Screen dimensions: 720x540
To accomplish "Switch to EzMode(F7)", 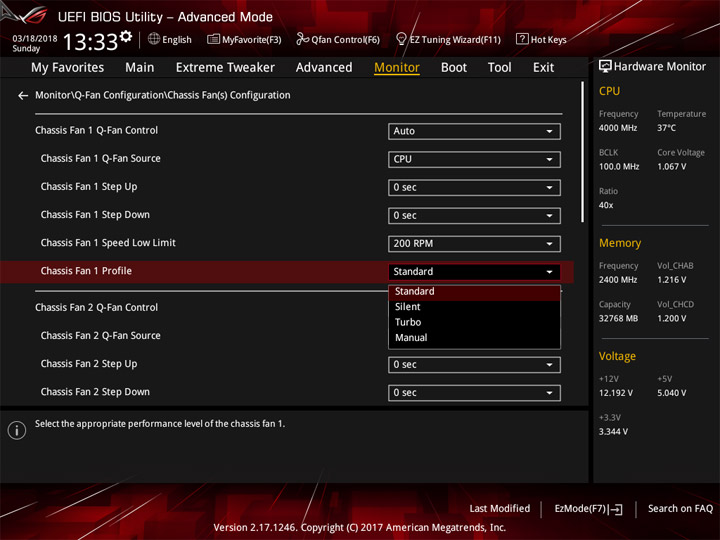I will click(x=588, y=509).
